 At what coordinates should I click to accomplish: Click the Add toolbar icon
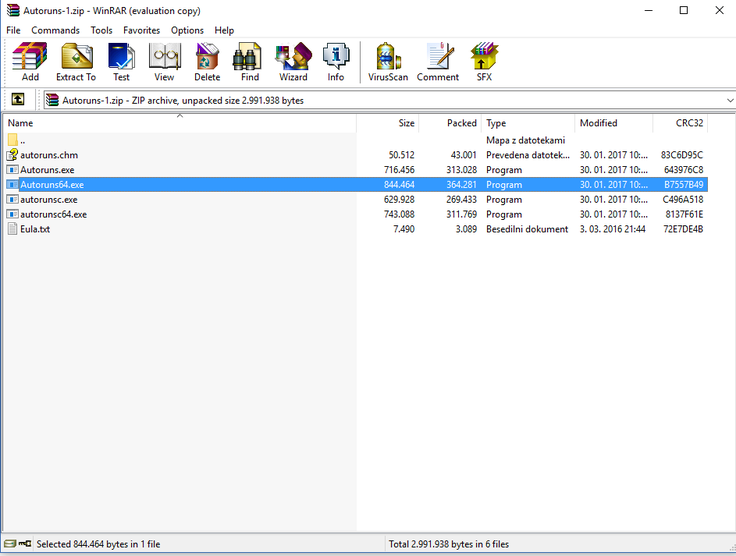(30, 56)
